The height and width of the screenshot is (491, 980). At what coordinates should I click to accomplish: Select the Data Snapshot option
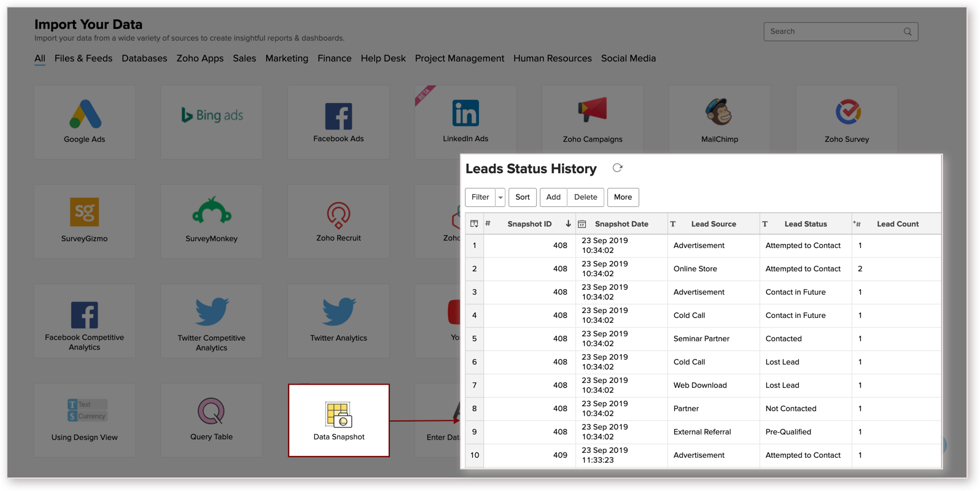coord(339,420)
